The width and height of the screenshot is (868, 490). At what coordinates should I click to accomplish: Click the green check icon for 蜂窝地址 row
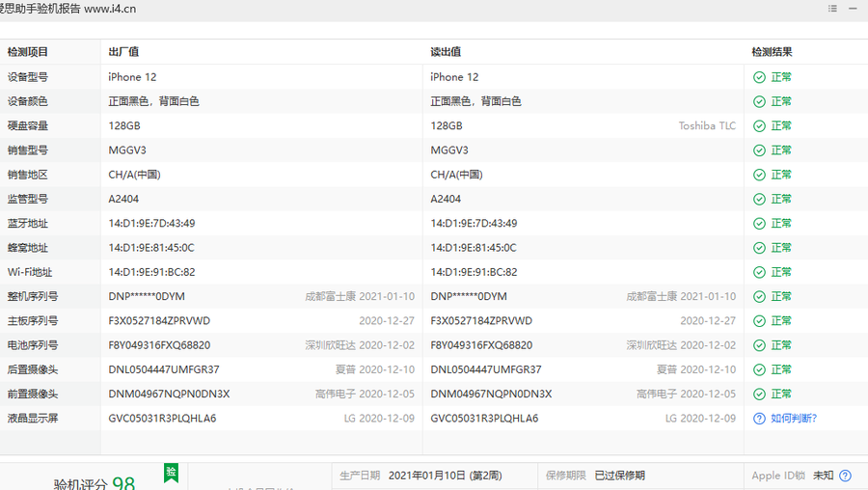tap(760, 248)
